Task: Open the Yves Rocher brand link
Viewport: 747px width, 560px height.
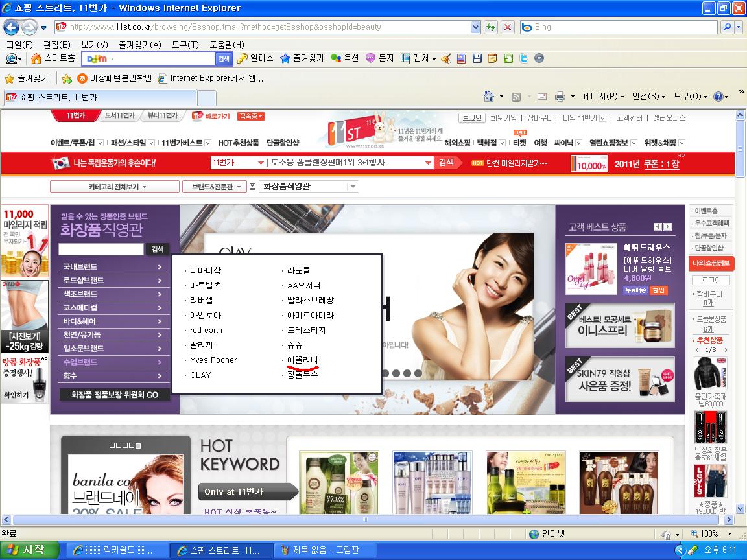Action: coord(213,360)
